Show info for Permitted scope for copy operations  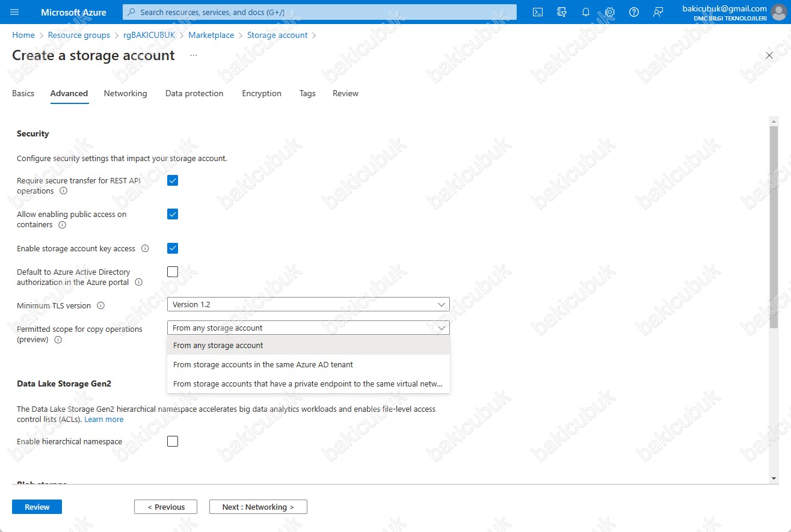click(x=58, y=340)
